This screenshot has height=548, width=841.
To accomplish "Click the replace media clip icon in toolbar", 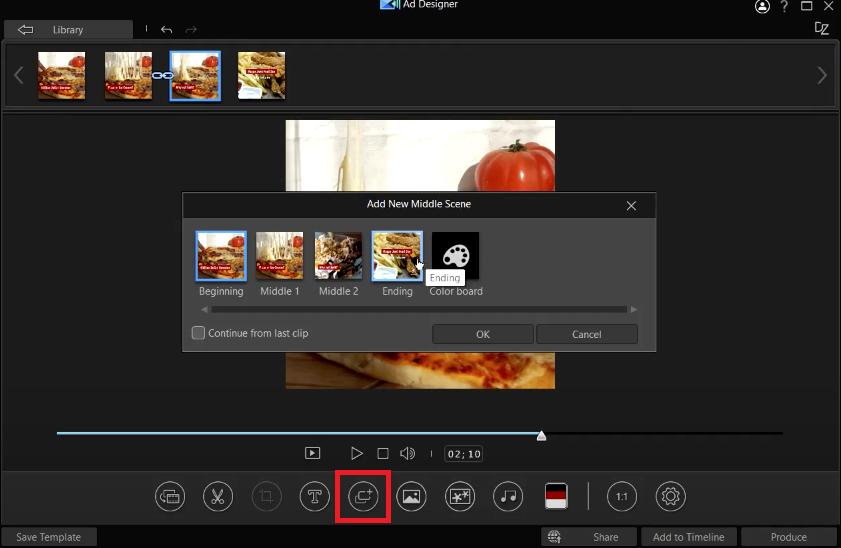I will [x=170, y=497].
